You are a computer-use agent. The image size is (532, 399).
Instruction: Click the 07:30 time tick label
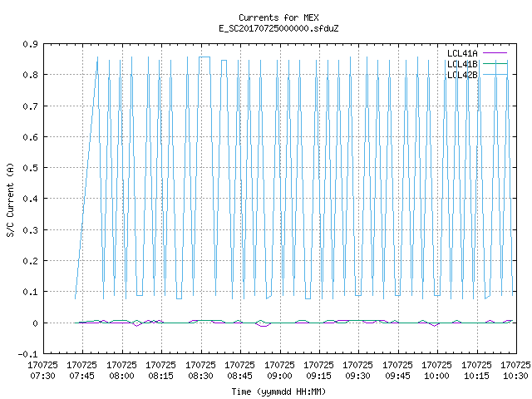pyautogui.click(x=42, y=377)
